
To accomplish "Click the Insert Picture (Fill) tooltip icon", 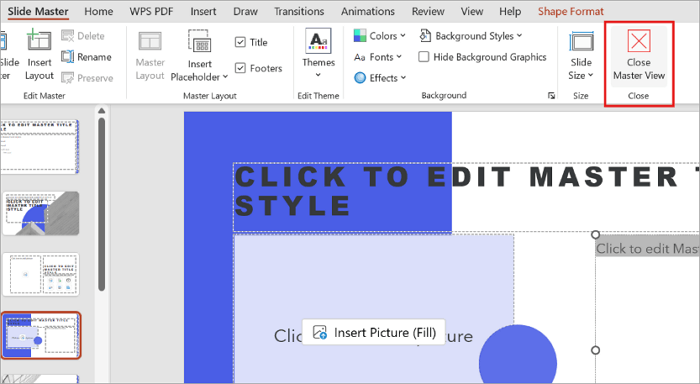I will [320, 332].
